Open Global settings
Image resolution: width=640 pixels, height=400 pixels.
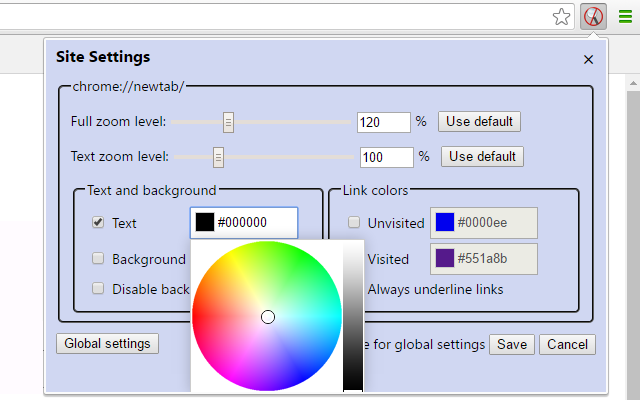tap(107, 344)
